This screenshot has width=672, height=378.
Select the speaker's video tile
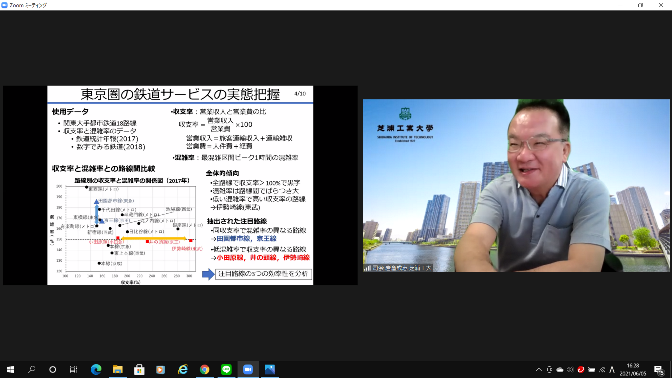(516, 185)
